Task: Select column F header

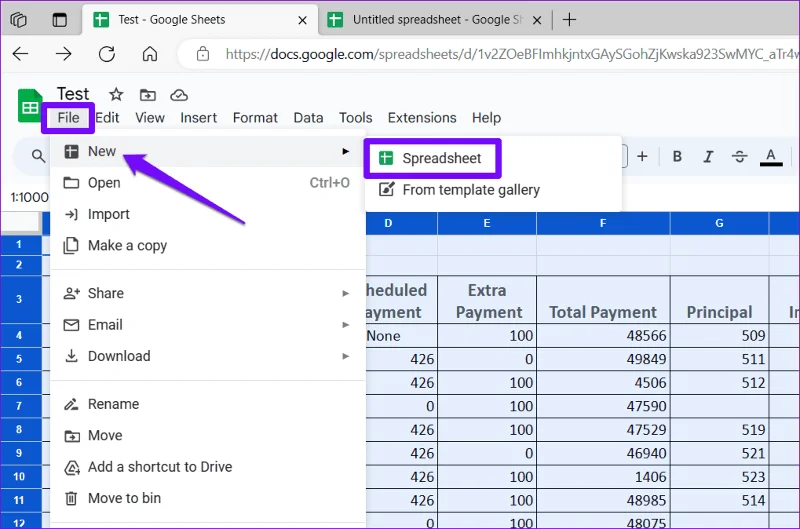Action: coord(603,223)
